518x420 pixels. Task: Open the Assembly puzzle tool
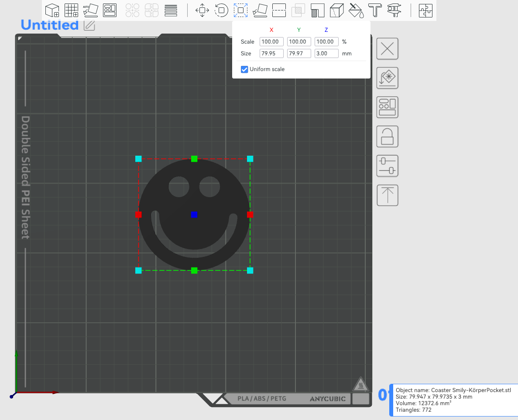click(x=425, y=10)
